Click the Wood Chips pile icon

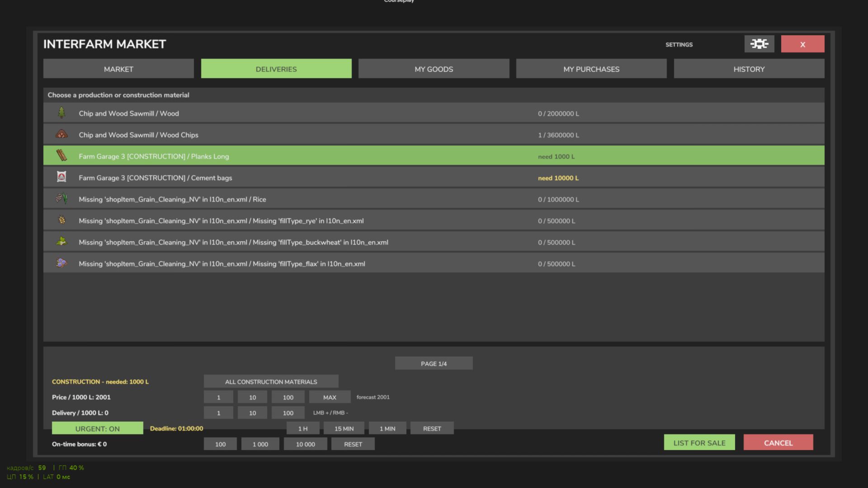(x=61, y=134)
